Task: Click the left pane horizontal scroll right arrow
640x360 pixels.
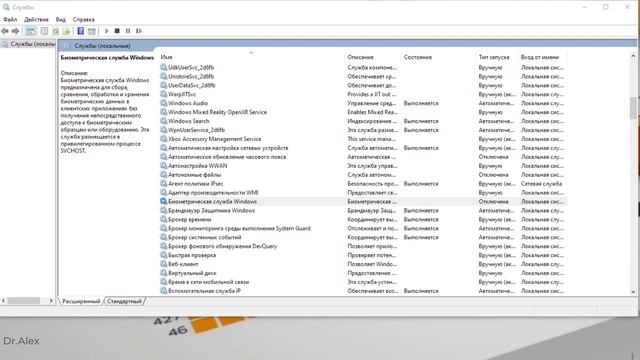Action: point(51,301)
